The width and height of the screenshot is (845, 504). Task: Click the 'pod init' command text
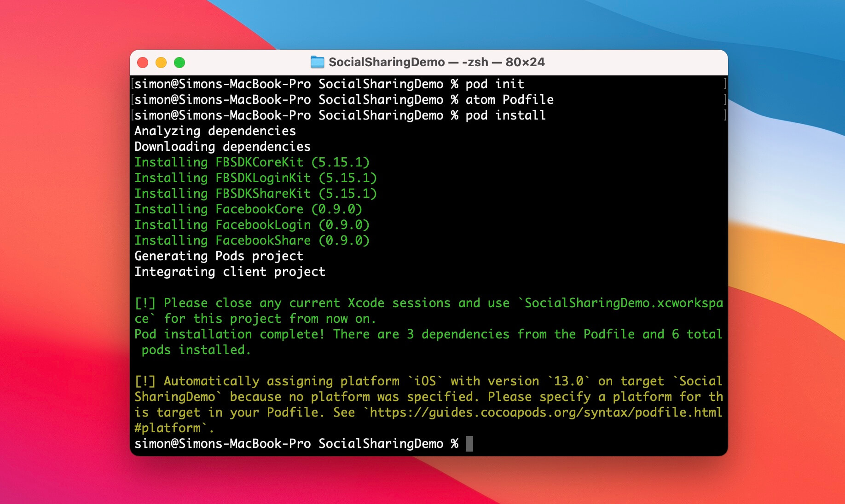(495, 84)
